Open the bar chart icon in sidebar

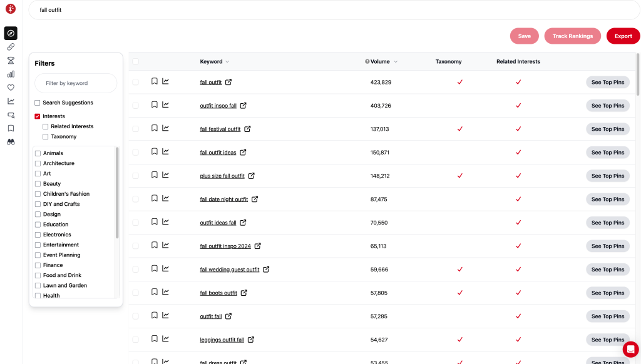[x=11, y=74]
